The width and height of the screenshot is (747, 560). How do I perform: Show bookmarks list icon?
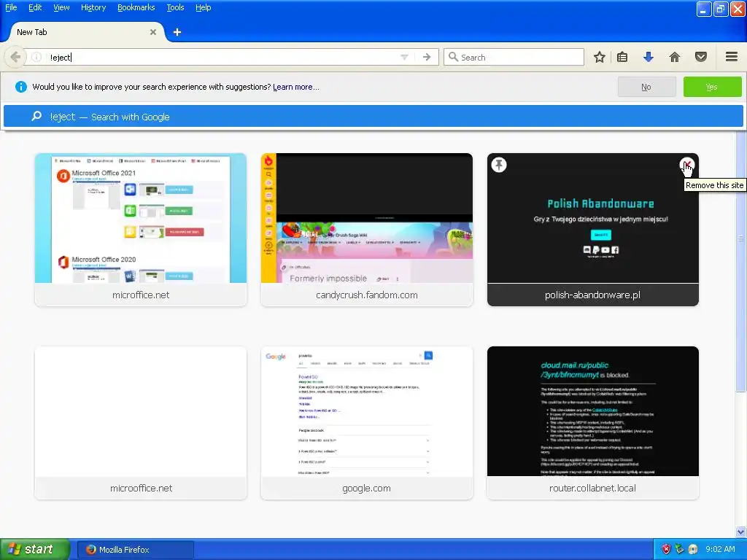tap(622, 57)
